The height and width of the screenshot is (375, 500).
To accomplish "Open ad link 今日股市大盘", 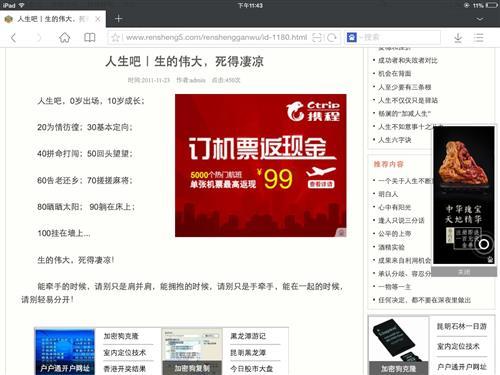I will coord(251,369).
